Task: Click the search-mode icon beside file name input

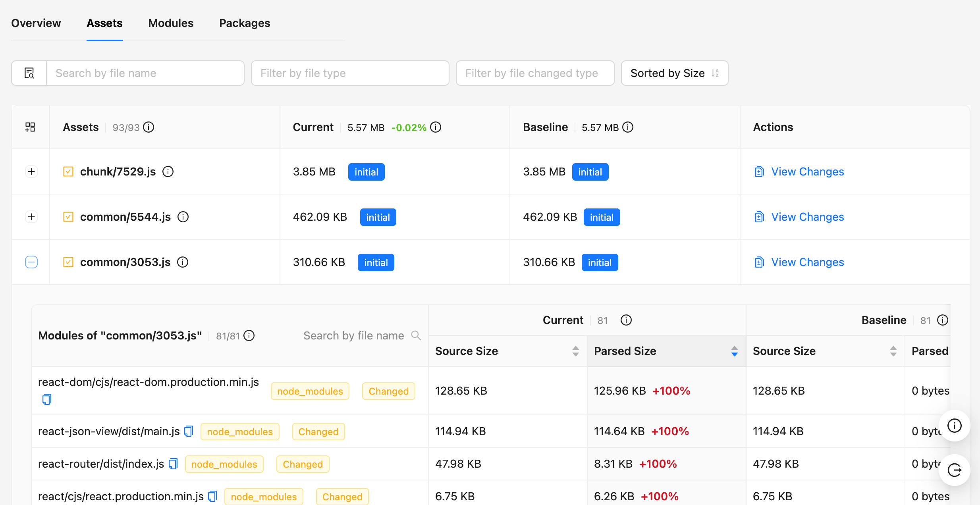Action: tap(29, 73)
